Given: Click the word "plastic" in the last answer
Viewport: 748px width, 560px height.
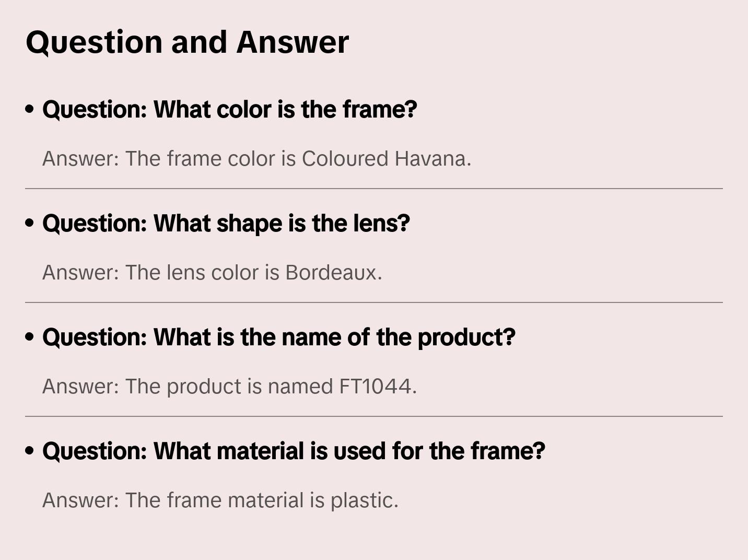Looking at the screenshot, I should pos(362,500).
